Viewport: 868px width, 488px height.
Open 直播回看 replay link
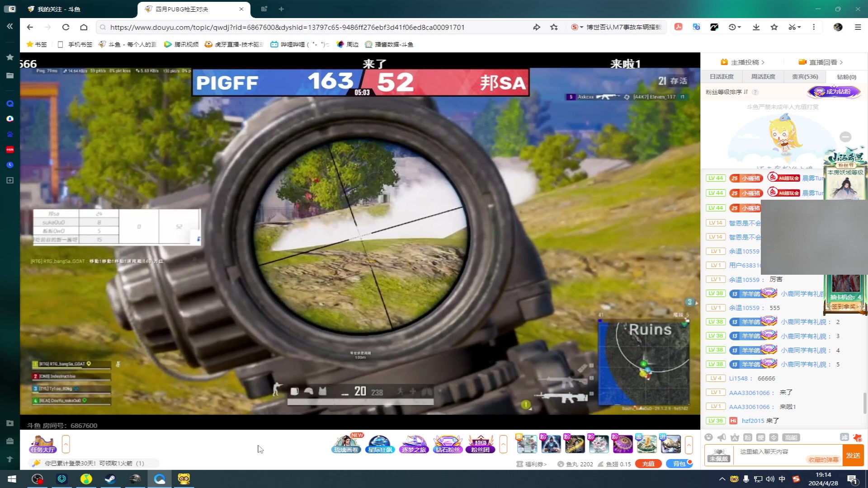point(821,62)
